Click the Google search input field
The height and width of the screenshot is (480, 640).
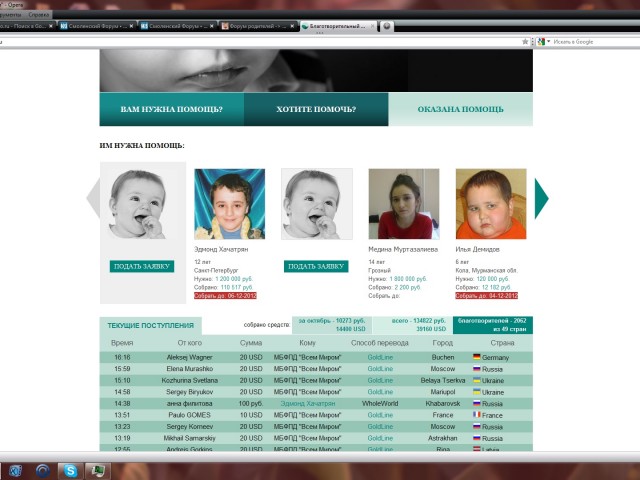[590, 41]
